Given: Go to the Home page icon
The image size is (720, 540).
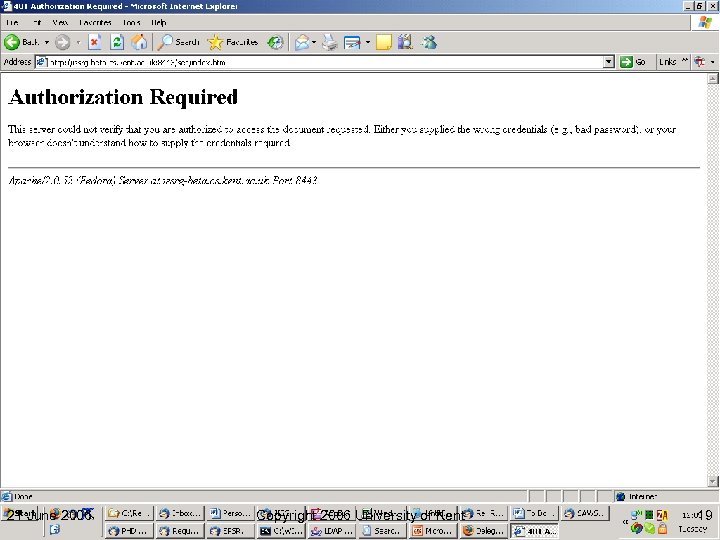Looking at the screenshot, I should [x=139, y=42].
